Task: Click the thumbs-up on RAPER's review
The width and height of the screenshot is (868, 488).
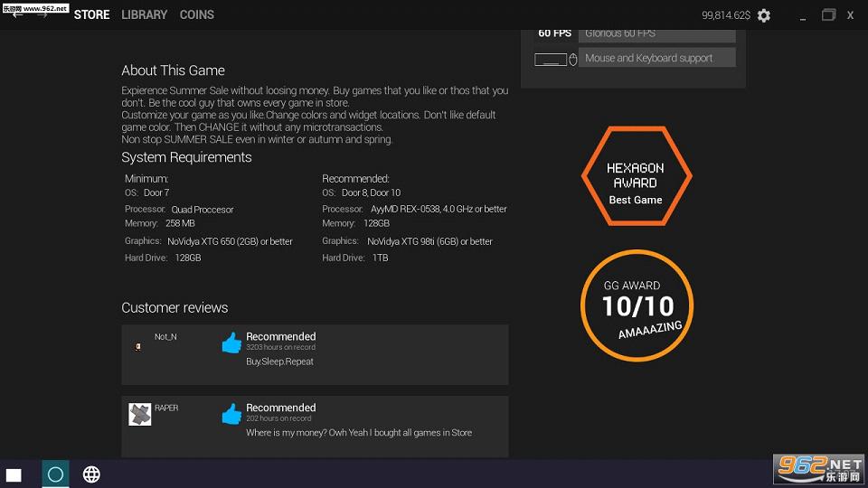Action: [x=231, y=414]
